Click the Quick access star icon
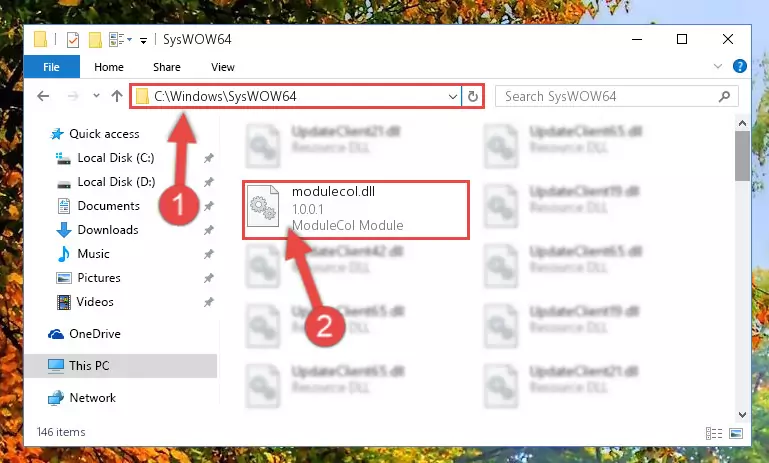 tap(57, 134)
